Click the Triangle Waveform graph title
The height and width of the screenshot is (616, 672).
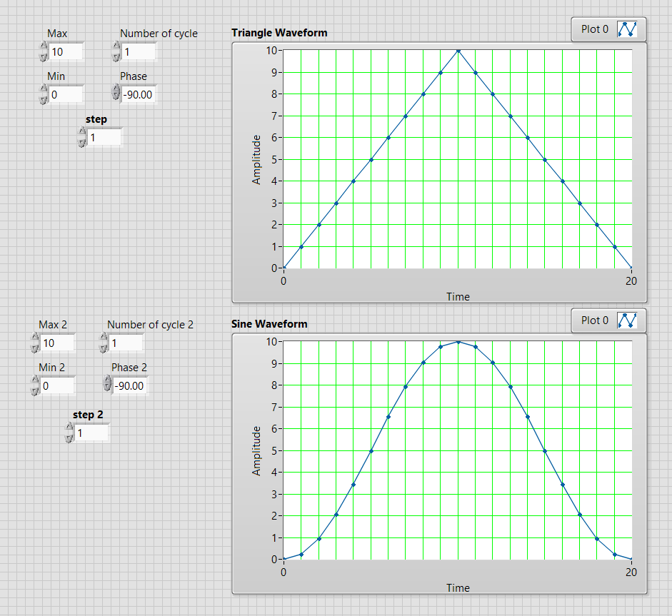point(279,33)
